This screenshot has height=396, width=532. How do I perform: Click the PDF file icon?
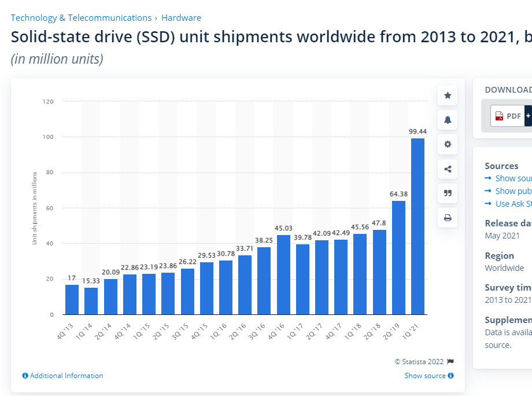point(499,116)
